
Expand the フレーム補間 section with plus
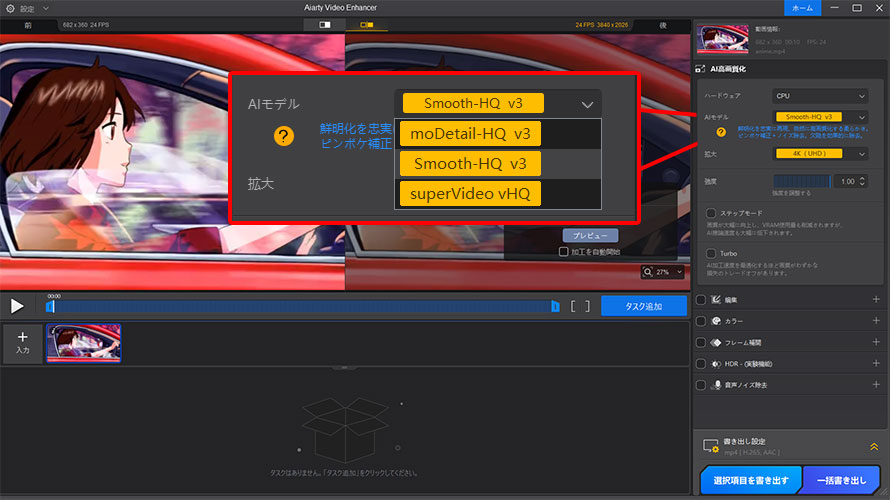pos(876,342)
